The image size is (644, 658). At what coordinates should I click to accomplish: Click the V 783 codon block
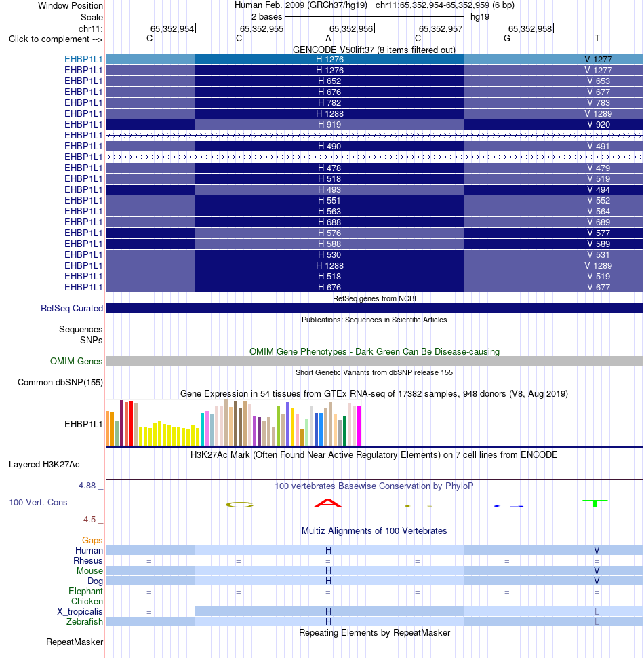pyautogui.click(x=554, y=103)
